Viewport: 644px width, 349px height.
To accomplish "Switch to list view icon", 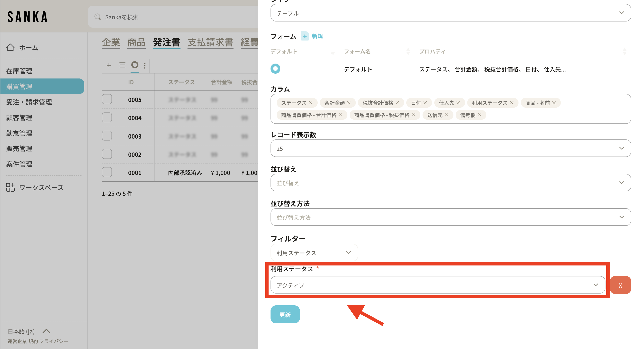I will click(122, 65).
